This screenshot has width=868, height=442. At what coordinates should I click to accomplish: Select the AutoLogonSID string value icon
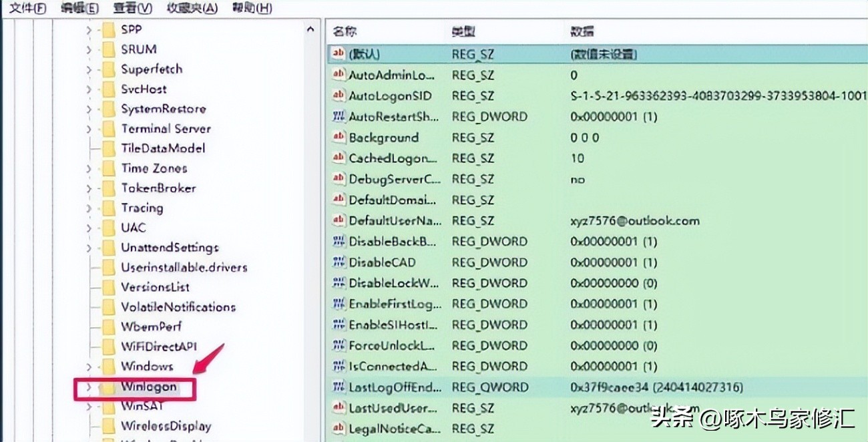(338, 95)
